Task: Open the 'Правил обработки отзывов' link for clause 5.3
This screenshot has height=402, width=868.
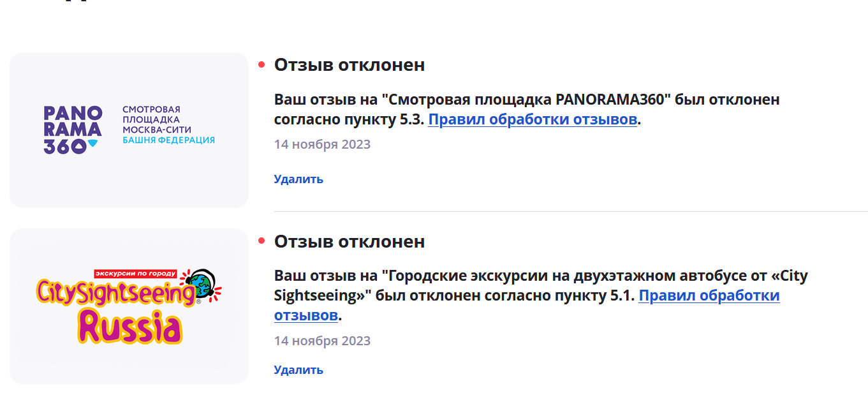Action: coord(533,120)
